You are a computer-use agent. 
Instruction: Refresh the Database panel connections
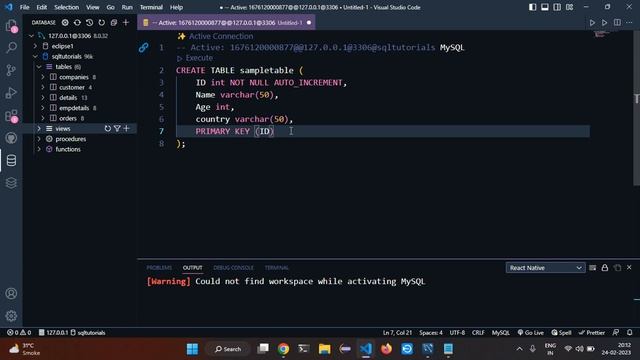point(102,22)
